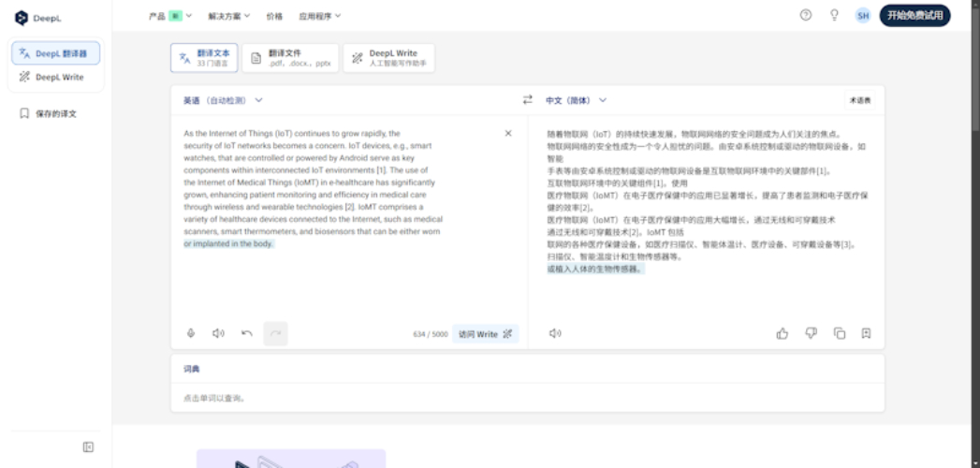This screenshot has width=980, height=468.
Task: Save translation bookmark icon
Action: click(x=866, y=333)
